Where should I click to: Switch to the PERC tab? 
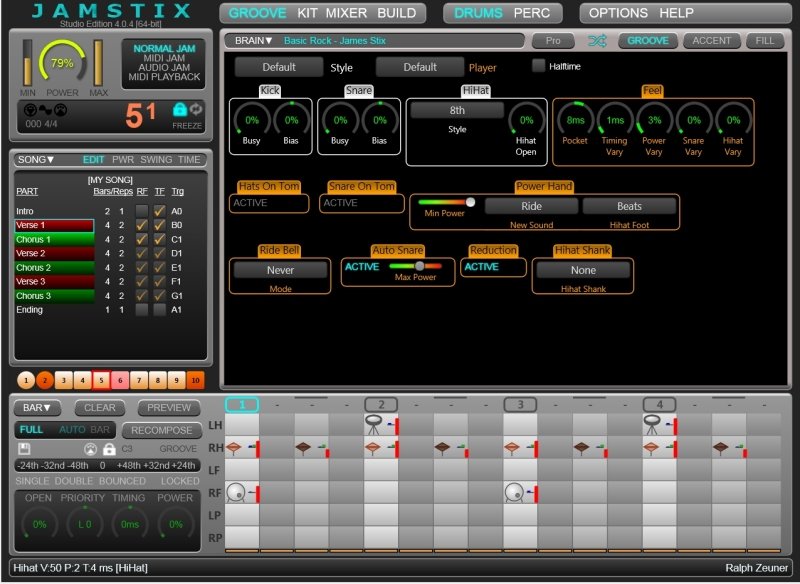532,13
